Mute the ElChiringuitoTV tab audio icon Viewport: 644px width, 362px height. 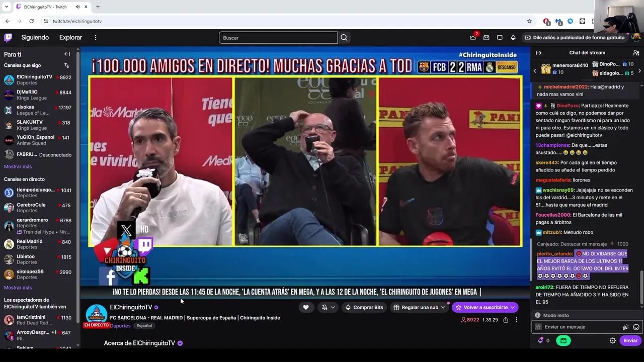click(77, 7)
